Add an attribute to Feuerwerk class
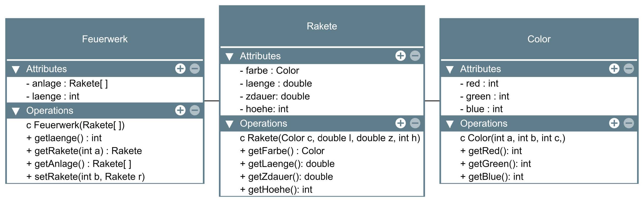This screenshot has height=202, width=644. click(180, 69)
